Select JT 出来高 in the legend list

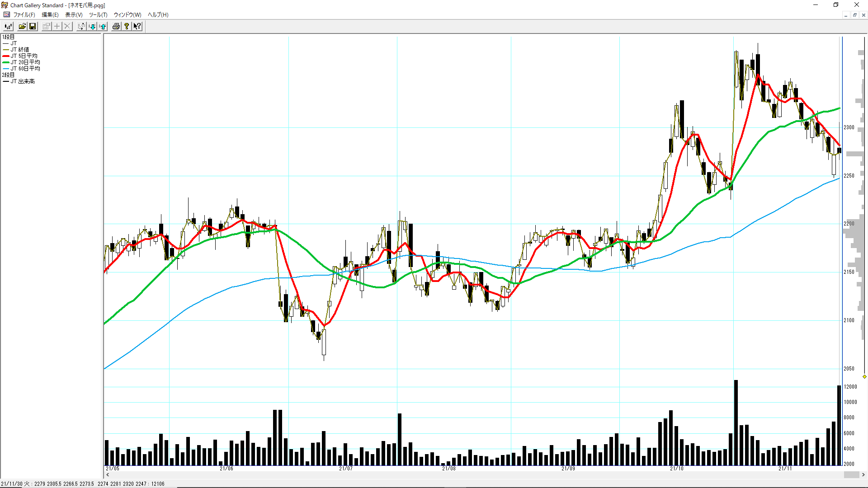(23, 81)
